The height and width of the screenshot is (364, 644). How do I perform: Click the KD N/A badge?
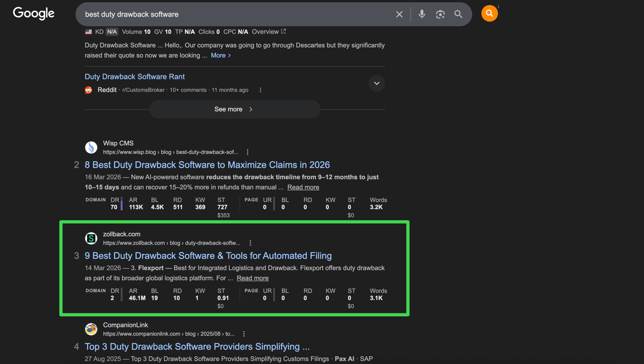[x=112, y=32]
